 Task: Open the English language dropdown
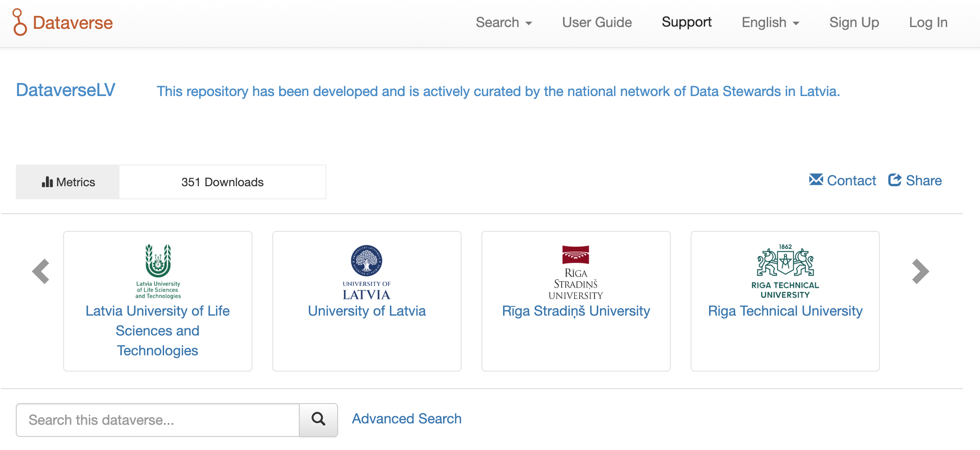tap(770, 23)
